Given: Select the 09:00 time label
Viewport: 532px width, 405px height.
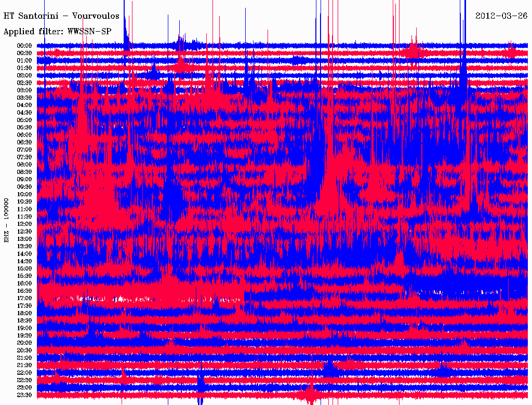Looking at the screenshot, I should click(24, 180).
